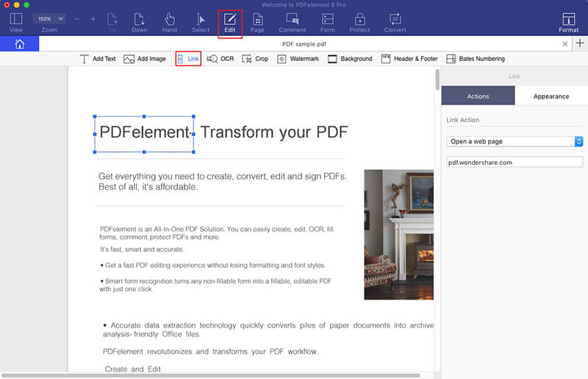
Task: Click the horizontal scrollbar at bottom
Action: click(x=211, y=375)
